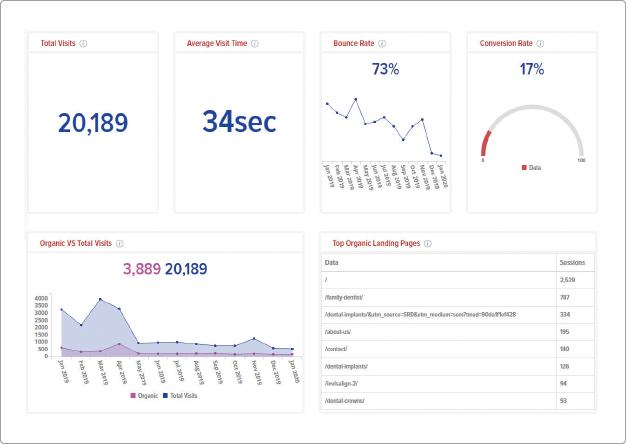Click the 73% bounce rate value
The height and width of the screenshot is (444, 626).
(385, 69)
